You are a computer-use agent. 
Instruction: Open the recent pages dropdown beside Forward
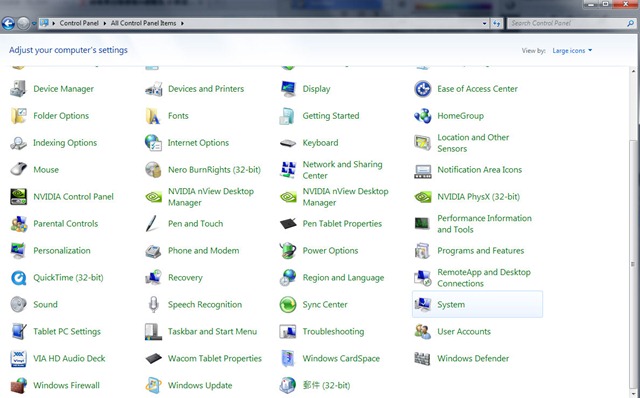coord(34,23)
